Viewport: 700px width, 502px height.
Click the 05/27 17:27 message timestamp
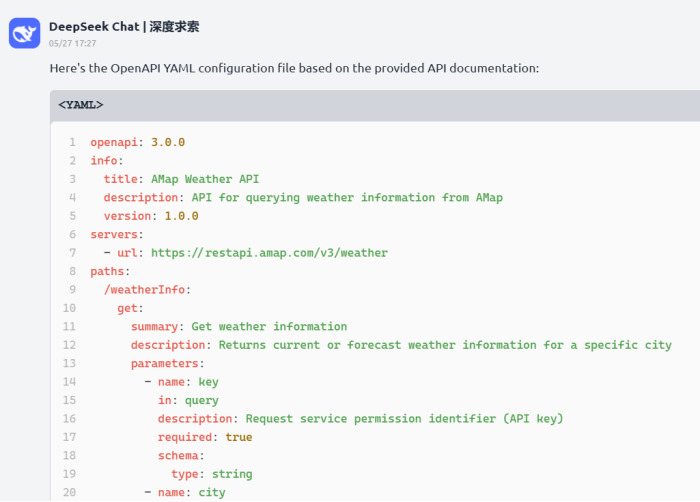(x=72, y=44)
